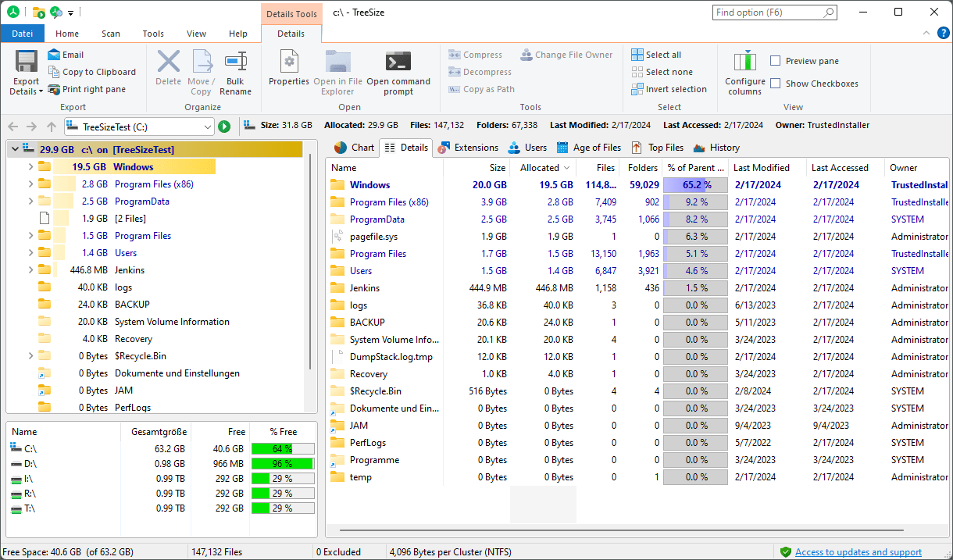This screenshot has height=560, width=953.
Task: Go up one folder level
Action: click(x=52, y=127)
